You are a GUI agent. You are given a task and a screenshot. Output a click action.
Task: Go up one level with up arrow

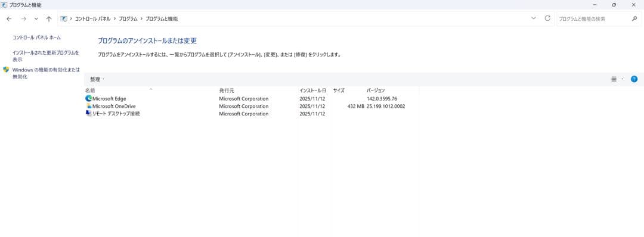click(49, 19)
